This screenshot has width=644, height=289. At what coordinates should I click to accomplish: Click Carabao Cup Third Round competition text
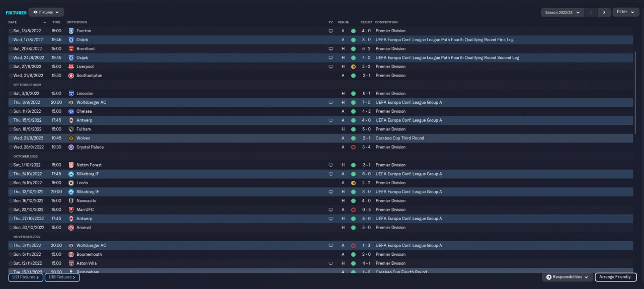(399, 138)
